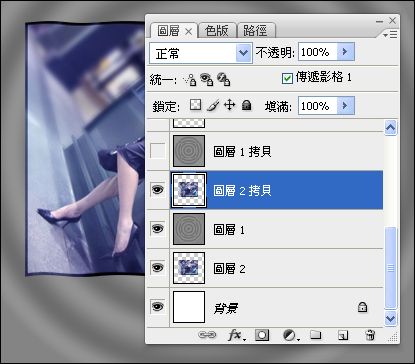Lock image pixels brush icon
The height and width of the screenshot is (364, 415).
tap(213, 105)
